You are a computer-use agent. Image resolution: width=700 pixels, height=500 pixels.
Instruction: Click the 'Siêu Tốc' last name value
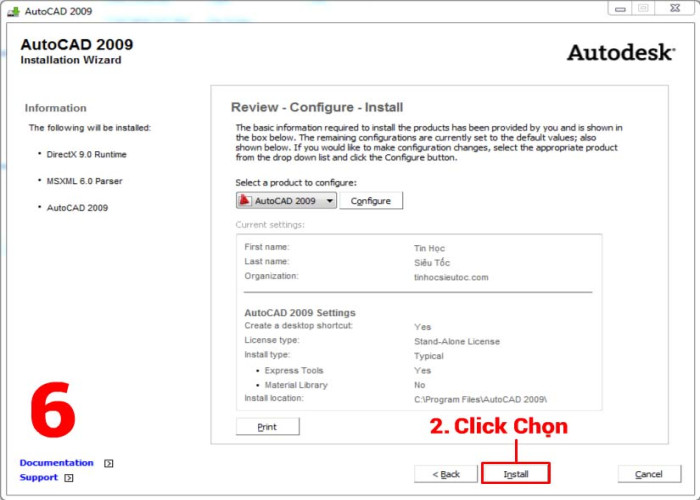click(x=432, y=263)
